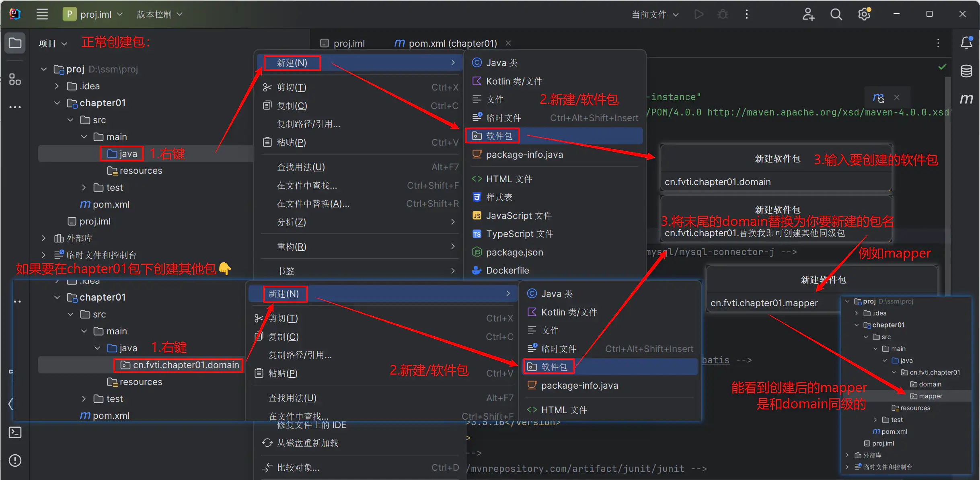The height and width of the screenshot is (480, 980).
Task: Close the floating Maven reload popup
Action: point(897,98)
